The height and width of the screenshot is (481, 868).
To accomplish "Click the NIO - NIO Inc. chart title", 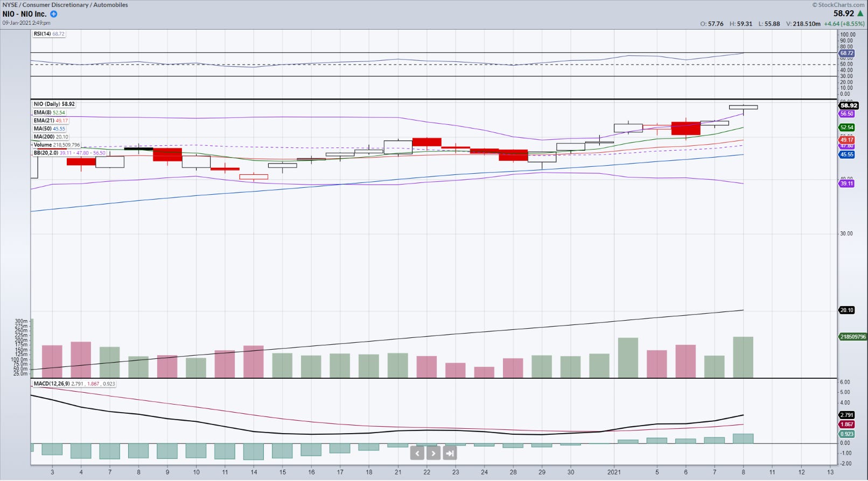I will pyautogui.click(x=25, y=14).
